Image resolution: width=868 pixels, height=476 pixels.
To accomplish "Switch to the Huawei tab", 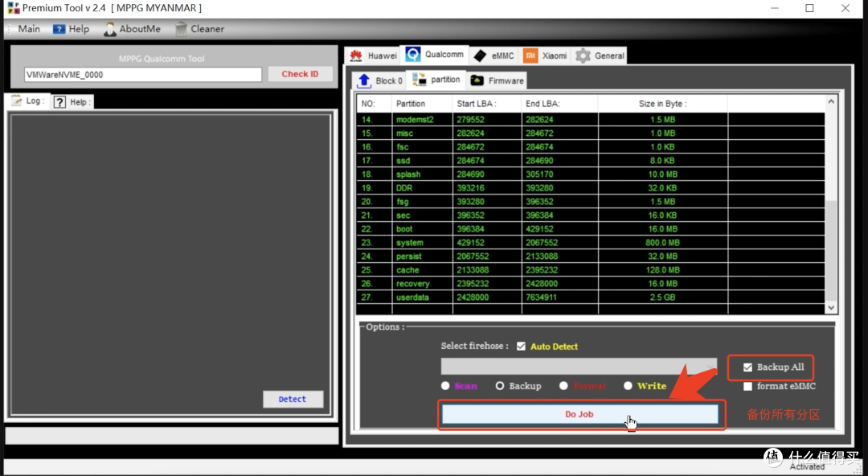I will [x=373, y=55].
